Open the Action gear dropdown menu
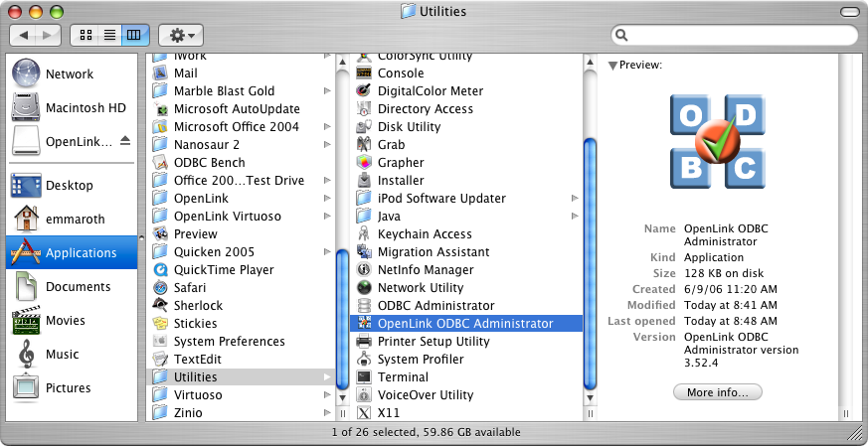 (181, 36)
